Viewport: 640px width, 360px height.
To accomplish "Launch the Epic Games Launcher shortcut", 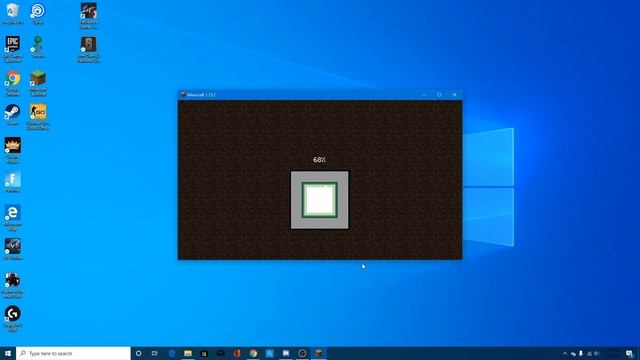I will pos(13,48).
